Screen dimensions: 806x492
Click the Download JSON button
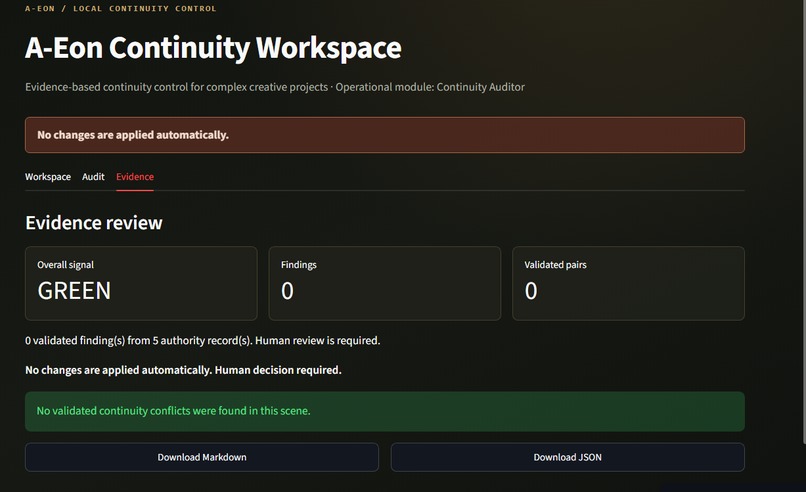coord(567,457)
